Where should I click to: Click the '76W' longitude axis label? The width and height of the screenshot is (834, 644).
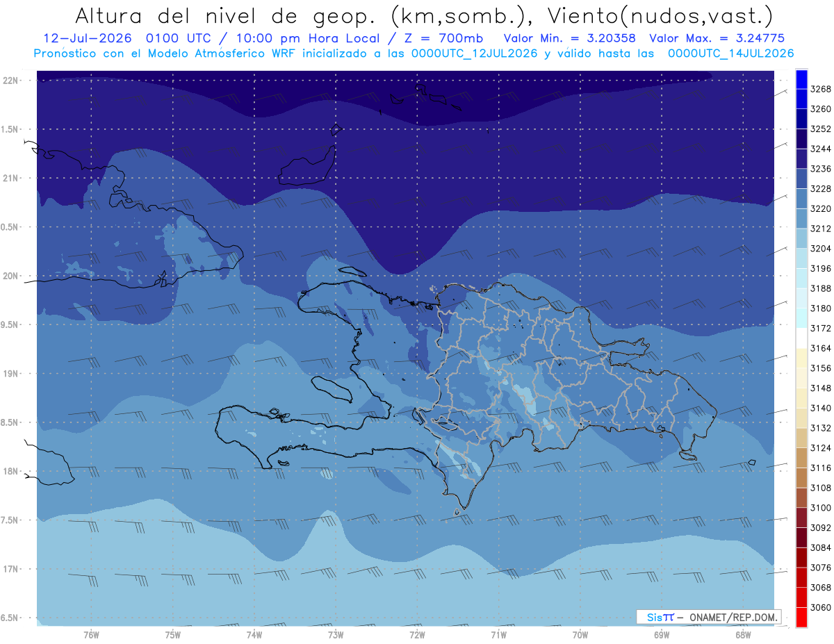[x=91, y=634]
